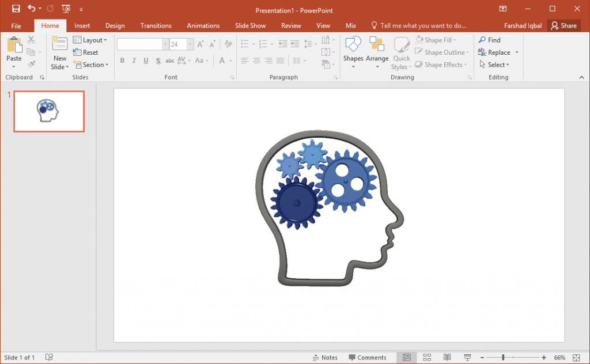Toggle italic formatting
The image size is (590, 364).
pyautogui.click(x=133, y=60)
